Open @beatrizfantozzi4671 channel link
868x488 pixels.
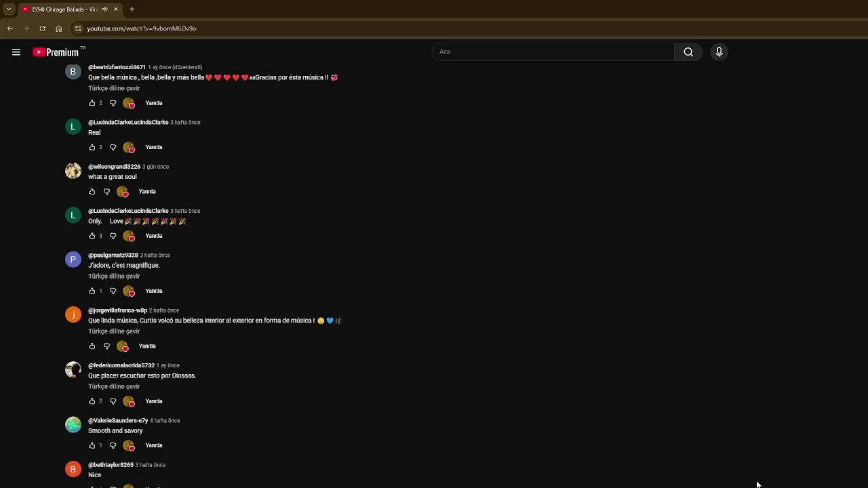click(x=117, y=67)
